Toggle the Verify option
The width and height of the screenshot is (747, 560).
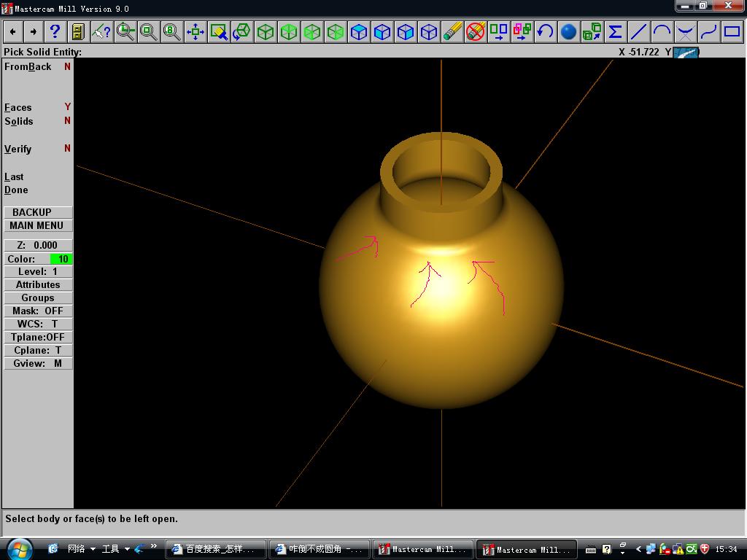(x=38, y=149)
